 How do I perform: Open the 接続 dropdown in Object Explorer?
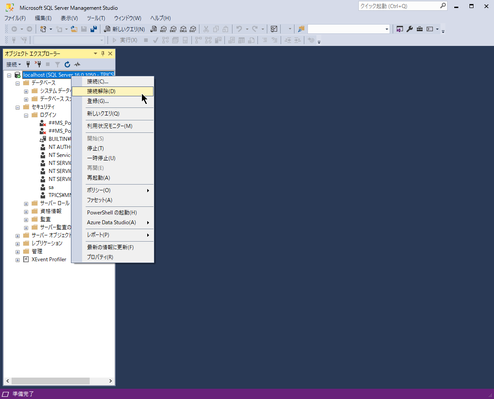[x=14, y=64]
